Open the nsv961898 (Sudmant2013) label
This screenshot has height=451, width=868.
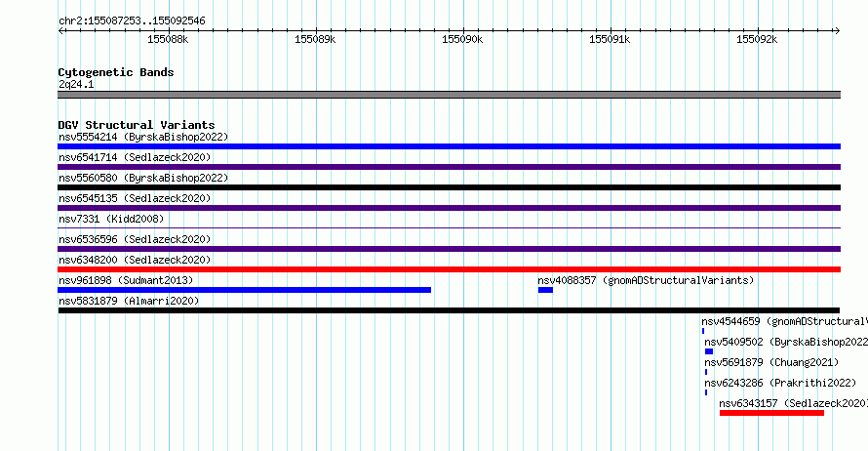[x=126, y=280]
